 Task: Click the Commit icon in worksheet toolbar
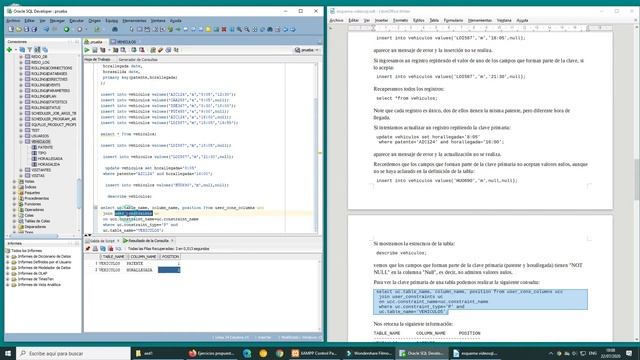pyautogui.click(x=133, y=50)
